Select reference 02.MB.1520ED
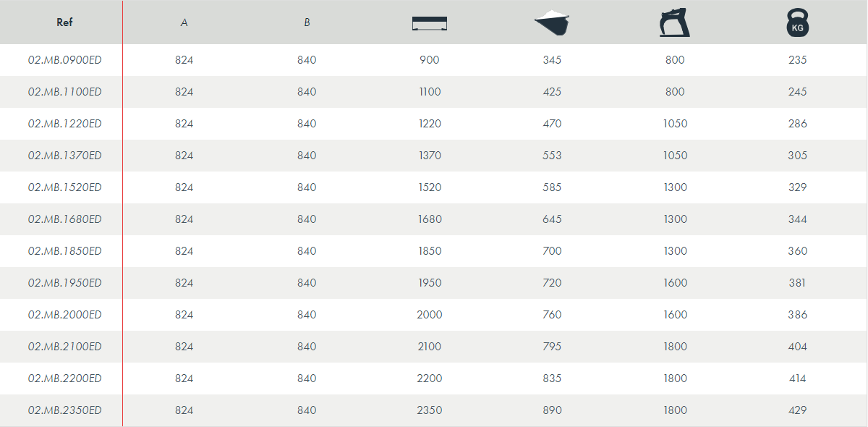Viewport: 868px width, 427px height. coord(64,187)
